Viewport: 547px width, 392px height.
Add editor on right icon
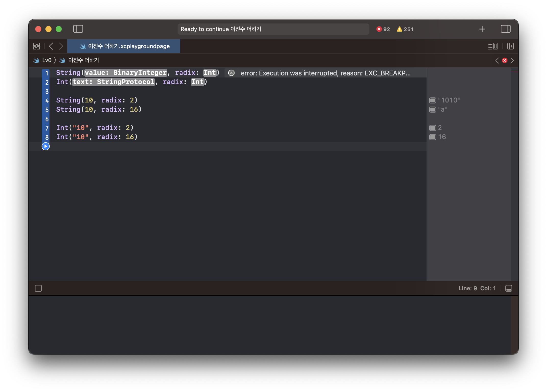click(510, 46)
